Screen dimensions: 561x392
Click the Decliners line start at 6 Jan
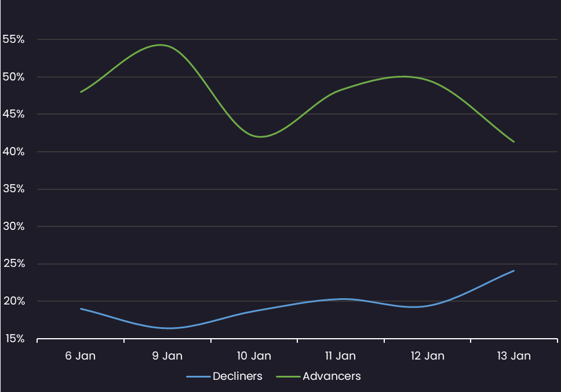[81, 309]
